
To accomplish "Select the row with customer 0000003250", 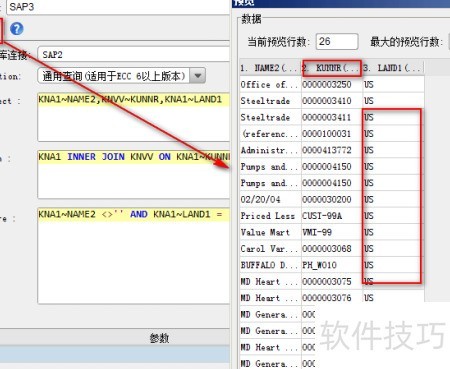I will point(332,84).
